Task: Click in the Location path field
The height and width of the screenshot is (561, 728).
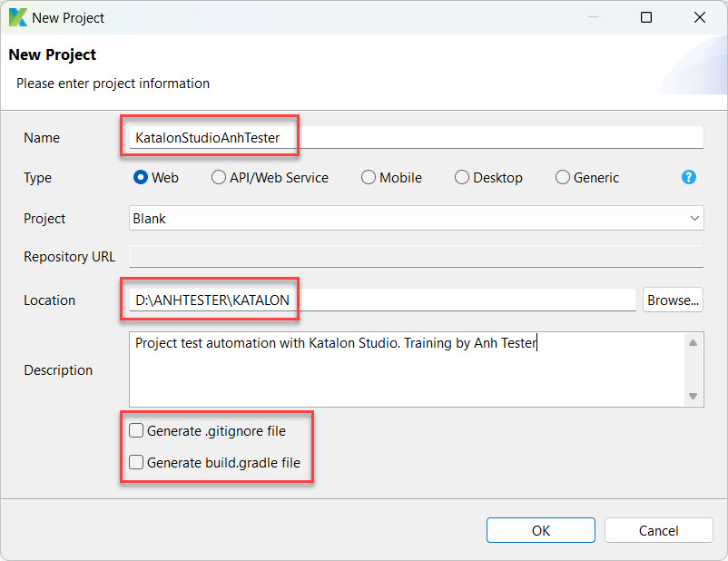Action: (x=382, y=300)
